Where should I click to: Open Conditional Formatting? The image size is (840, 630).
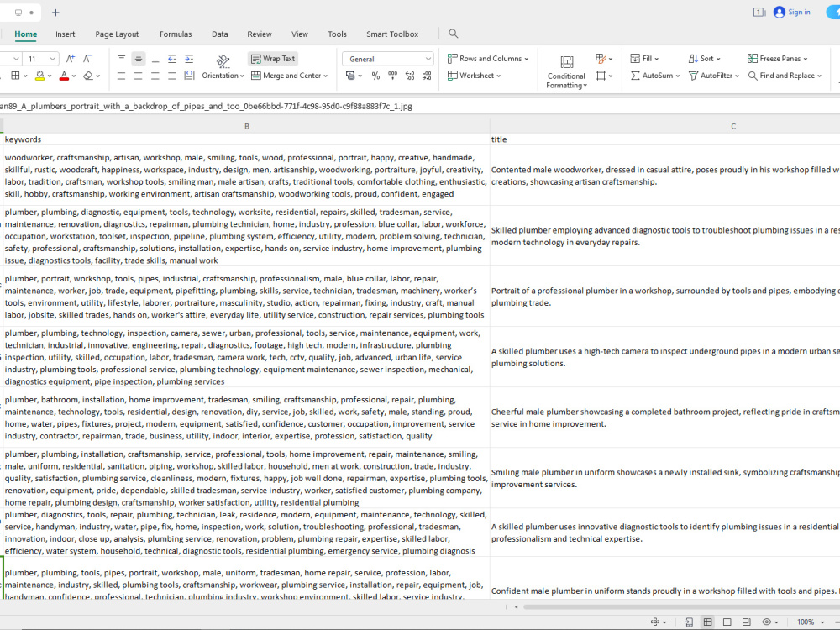point(566,71)
